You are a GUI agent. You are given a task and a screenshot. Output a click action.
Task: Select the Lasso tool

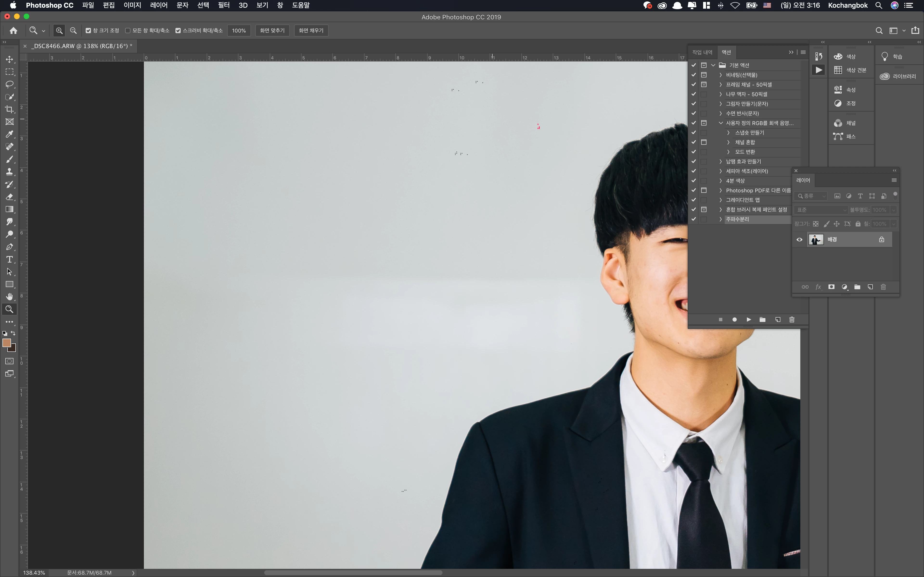coord(9,84)
